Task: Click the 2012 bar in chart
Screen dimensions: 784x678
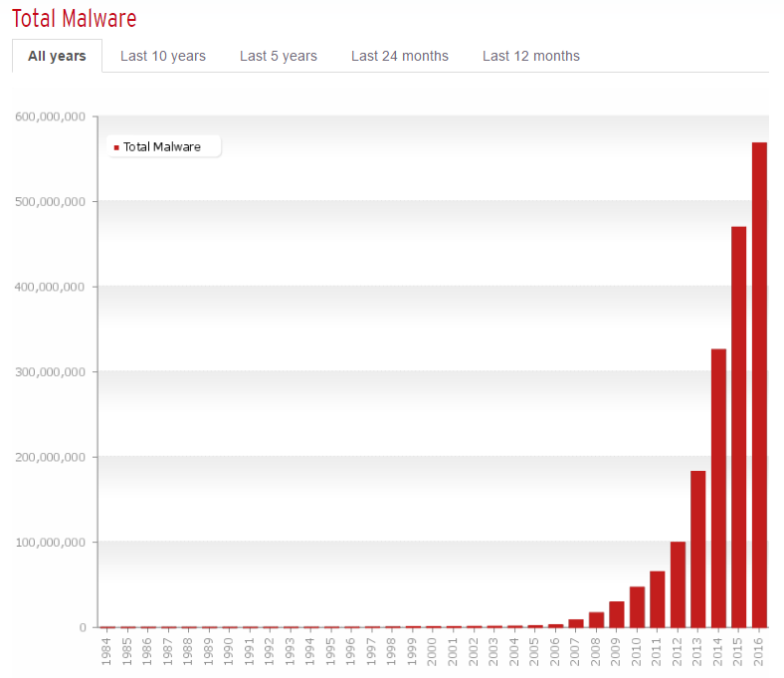Action: coord(678,584)
